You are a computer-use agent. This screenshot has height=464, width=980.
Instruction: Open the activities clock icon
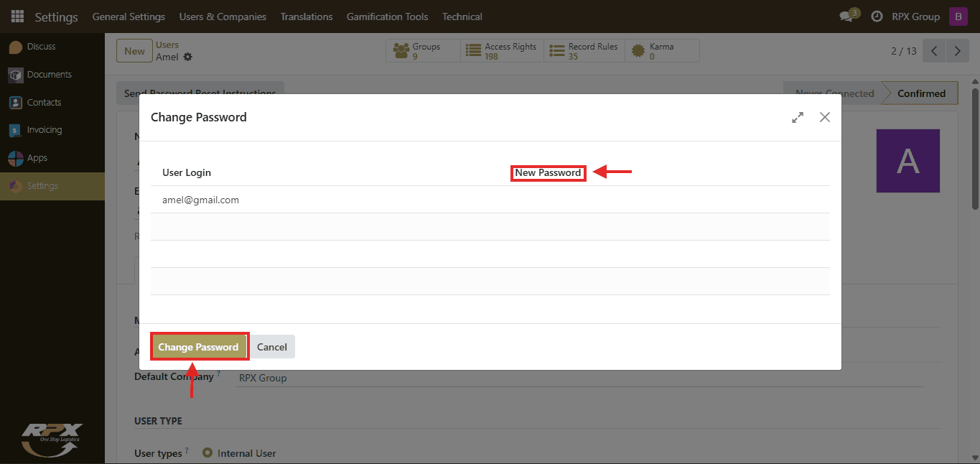pos(877,16)
